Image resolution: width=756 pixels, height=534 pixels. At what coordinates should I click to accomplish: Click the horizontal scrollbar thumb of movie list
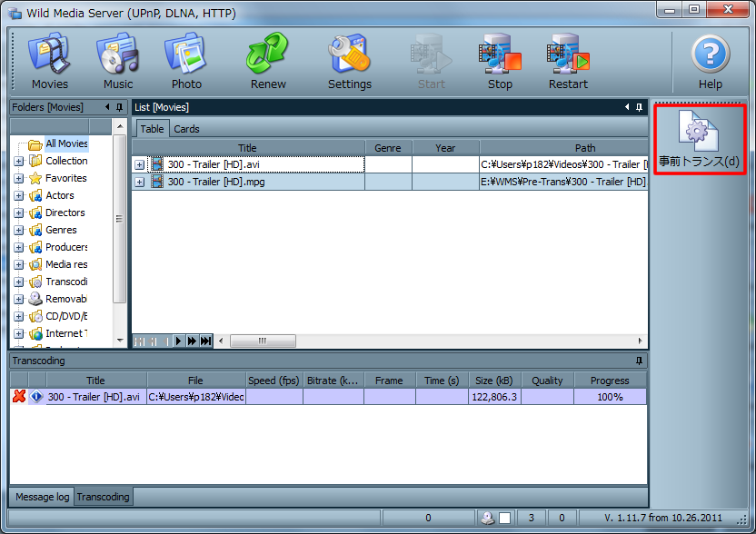point(263,341)
